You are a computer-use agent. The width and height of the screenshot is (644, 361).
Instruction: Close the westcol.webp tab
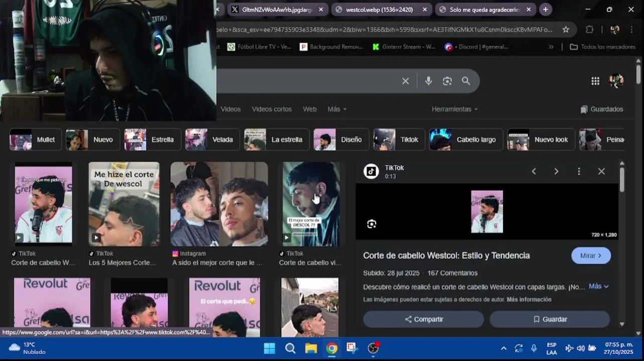(x=425, y=10)
